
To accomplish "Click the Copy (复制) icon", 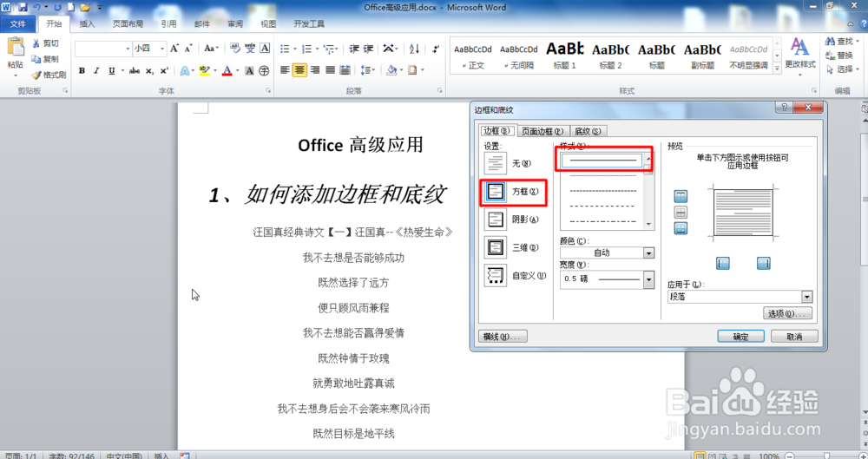I will (36, 59).
